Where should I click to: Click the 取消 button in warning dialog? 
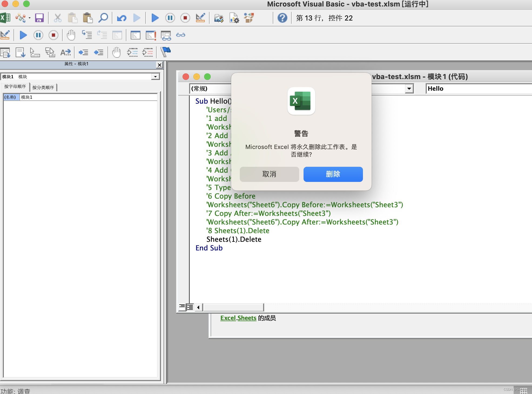coord(269,174)
